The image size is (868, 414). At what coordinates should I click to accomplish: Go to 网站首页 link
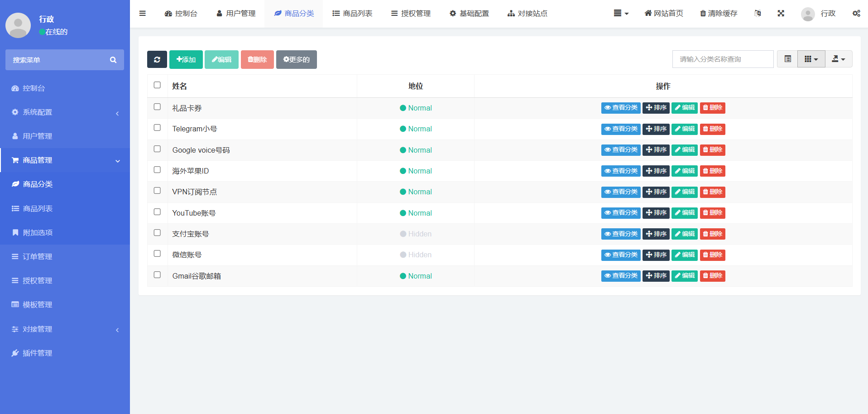pyautogui.click(x=664, y=14)
